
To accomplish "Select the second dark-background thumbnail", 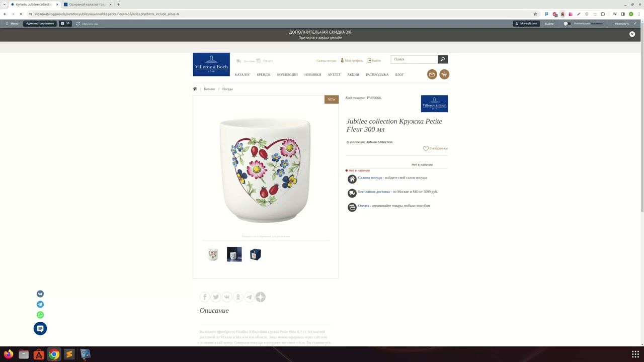I will [234, 254].
